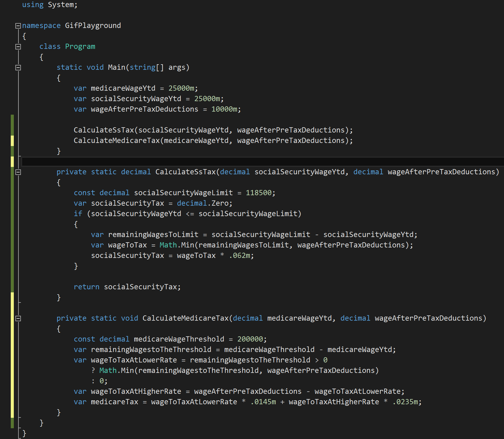Collapse the Main method body
Viewport: 504px width, 439px height.
pos(18,68)
